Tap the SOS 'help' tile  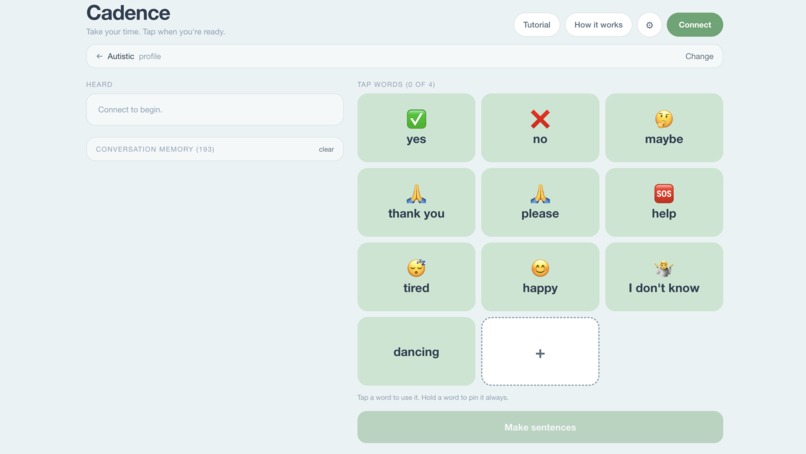coord(664,202)
